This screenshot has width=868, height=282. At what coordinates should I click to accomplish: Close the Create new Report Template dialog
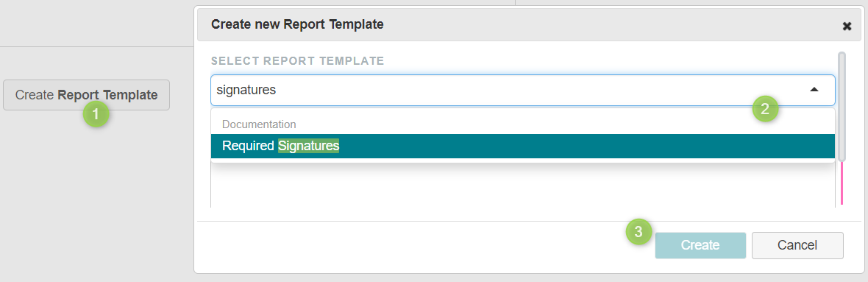tap(847, 26)
